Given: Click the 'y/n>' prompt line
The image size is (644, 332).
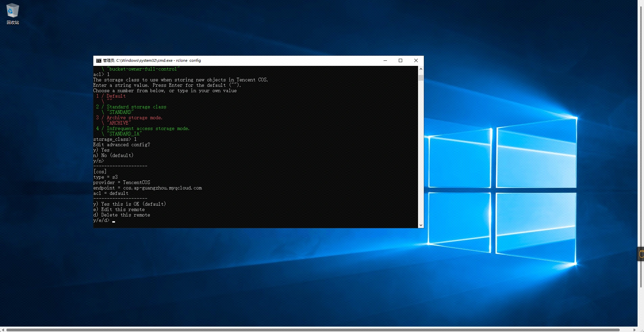Looking at the screenshot, I should coord(99,161).
